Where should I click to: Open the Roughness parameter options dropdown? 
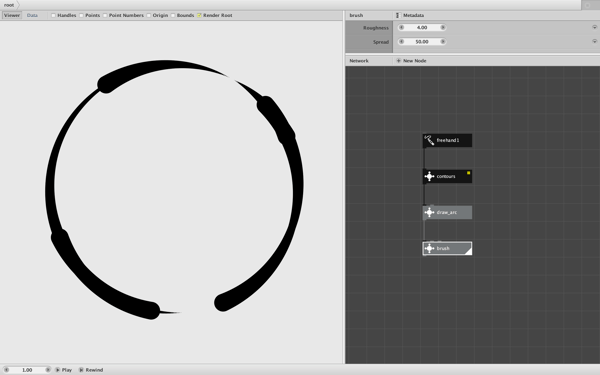click(594, 27)
